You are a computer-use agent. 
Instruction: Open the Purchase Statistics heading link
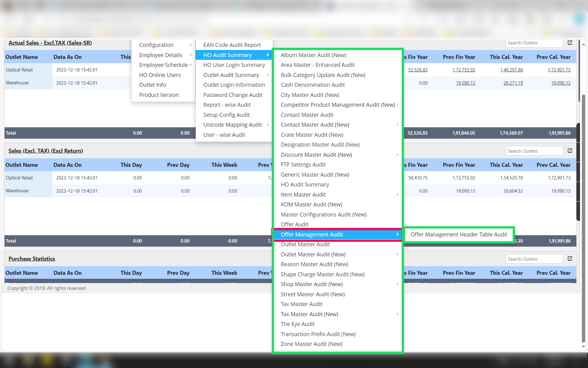coord(32,259)
